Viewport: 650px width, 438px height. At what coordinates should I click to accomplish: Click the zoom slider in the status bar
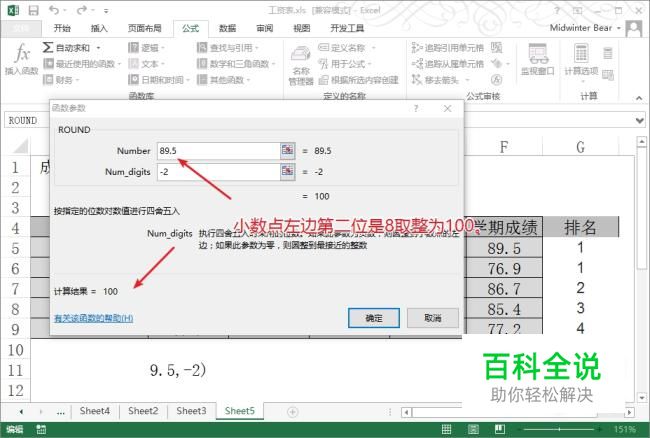559,429
